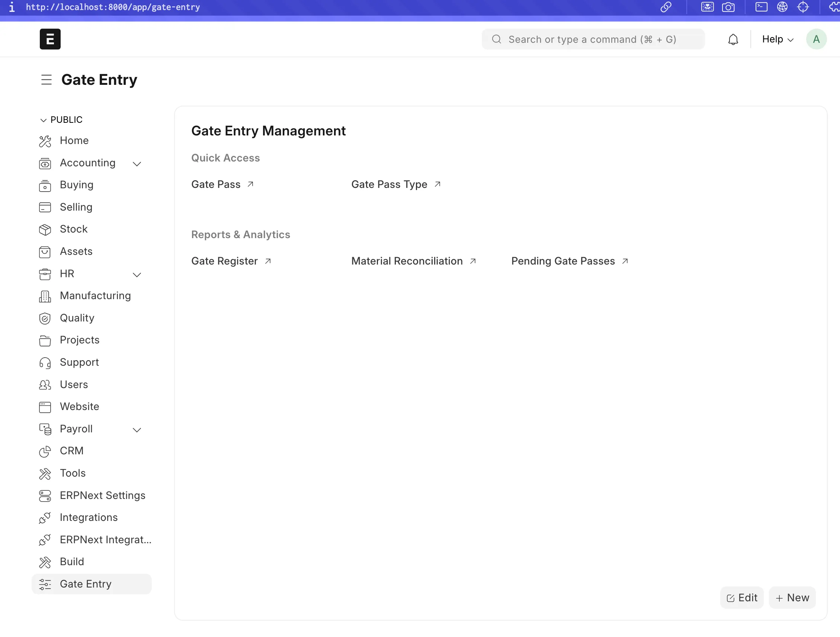The image size is (840, 637).
Task: Expand the HR sidebar section
Action: point(137,275)
